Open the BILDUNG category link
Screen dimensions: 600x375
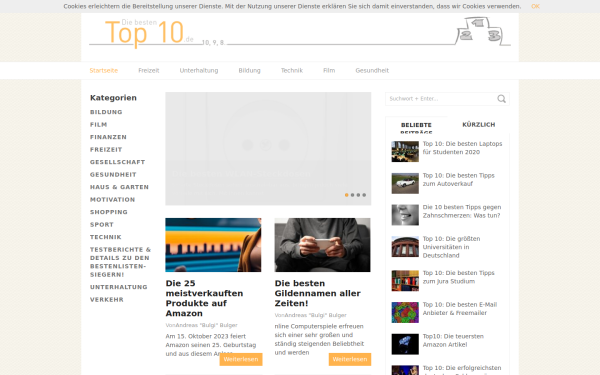click(106, 112)
